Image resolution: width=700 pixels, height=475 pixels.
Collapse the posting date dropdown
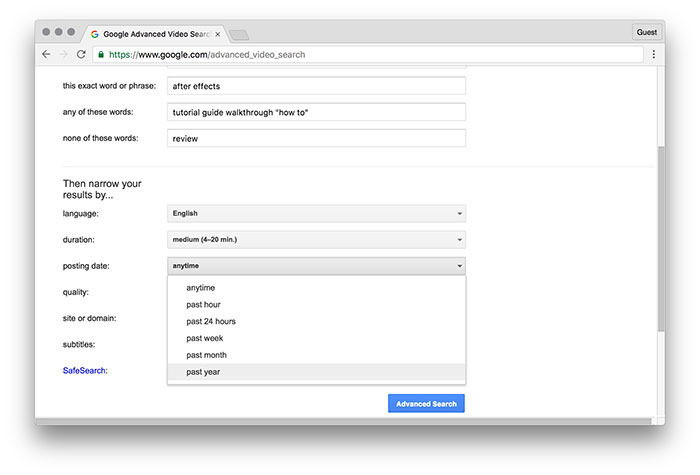[316, 266]
